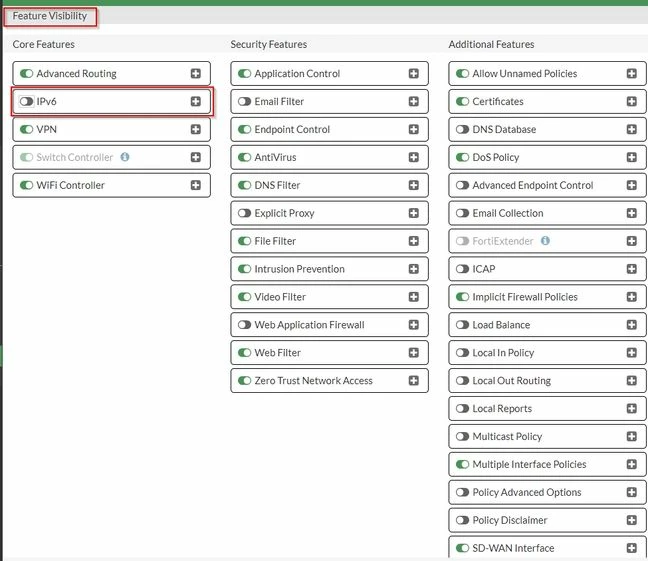The width and height of the screenshot is (648, 561).
Task: Expand Zero Trust Network Access details
Action: 414,380
